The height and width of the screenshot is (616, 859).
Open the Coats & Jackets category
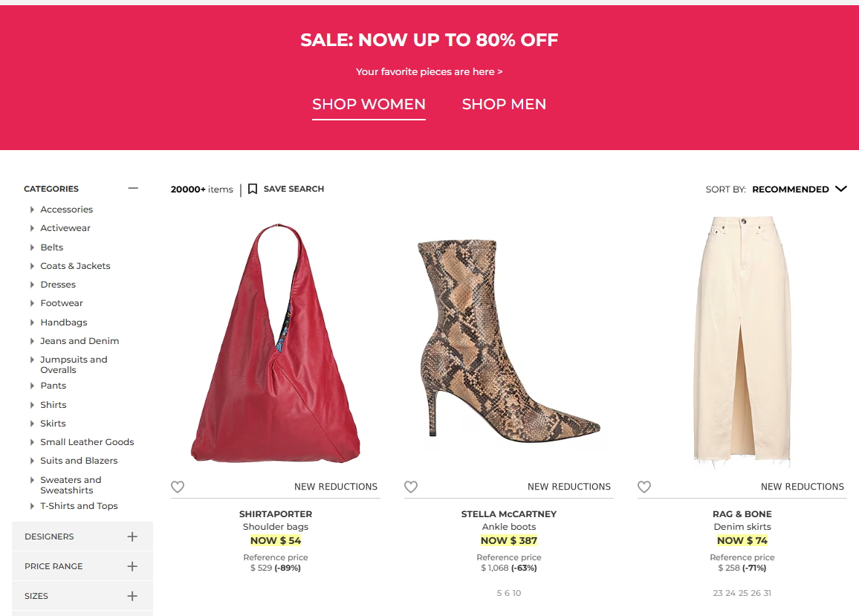click(x=75, y=266)
